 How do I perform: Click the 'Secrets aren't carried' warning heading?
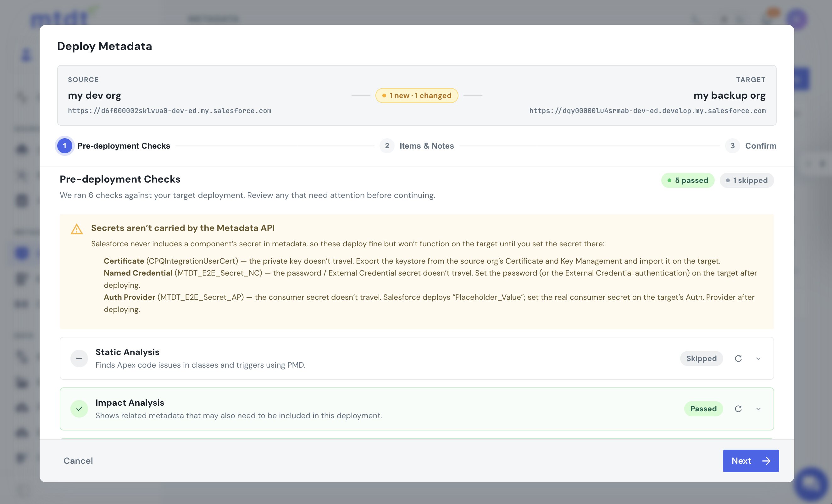(183, 228)
